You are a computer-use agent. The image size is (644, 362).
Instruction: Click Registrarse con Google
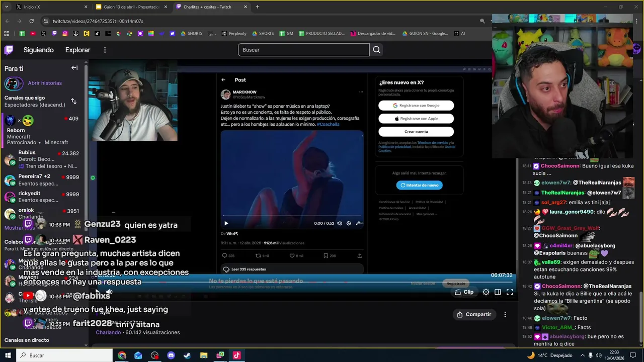tap(416, 106)
